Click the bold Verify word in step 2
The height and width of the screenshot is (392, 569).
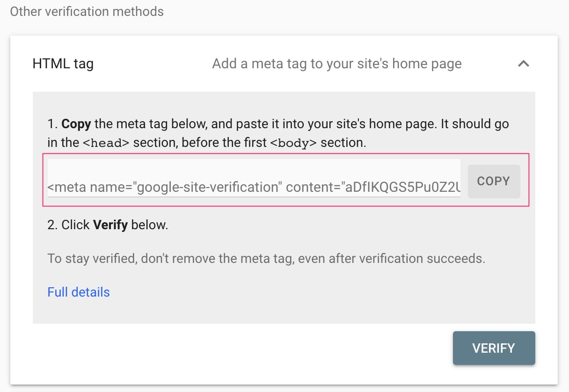click(110, 225)
